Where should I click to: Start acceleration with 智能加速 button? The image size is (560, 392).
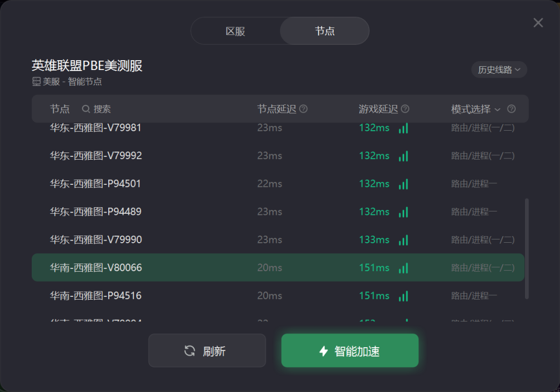[349, 350]
